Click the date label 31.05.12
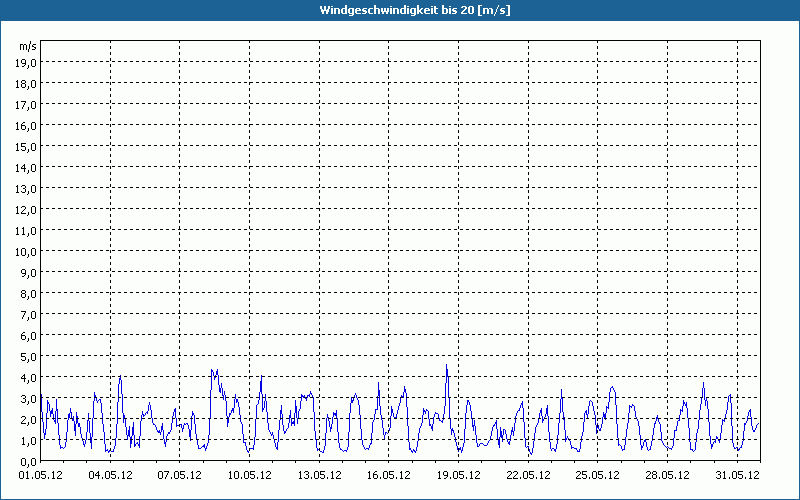 (x=737, y=476)
